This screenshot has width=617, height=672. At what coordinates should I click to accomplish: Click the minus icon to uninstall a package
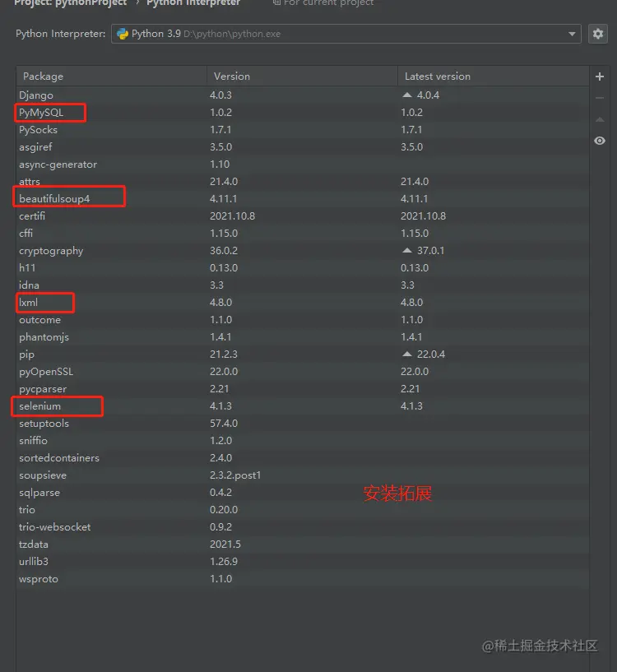click(x=600, y=98)
